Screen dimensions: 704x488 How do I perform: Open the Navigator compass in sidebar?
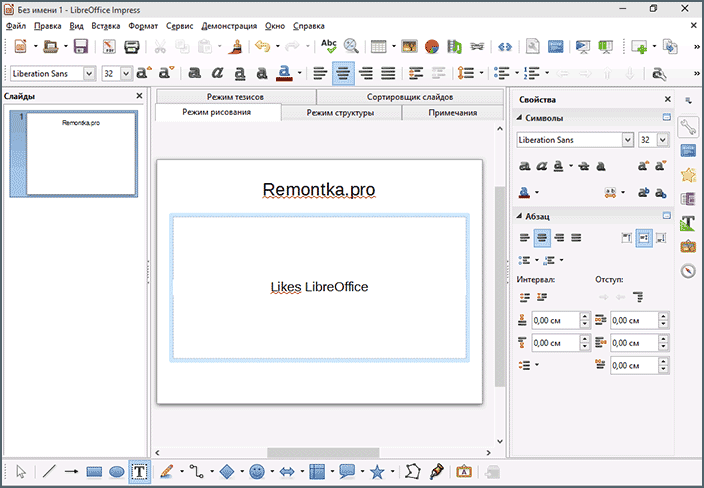point(688,271)
